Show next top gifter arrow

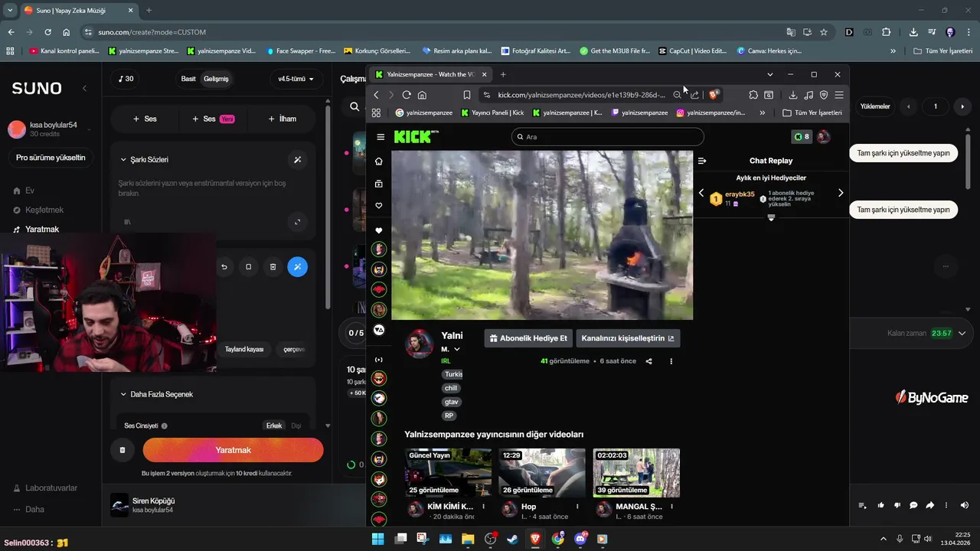(841, 193)
